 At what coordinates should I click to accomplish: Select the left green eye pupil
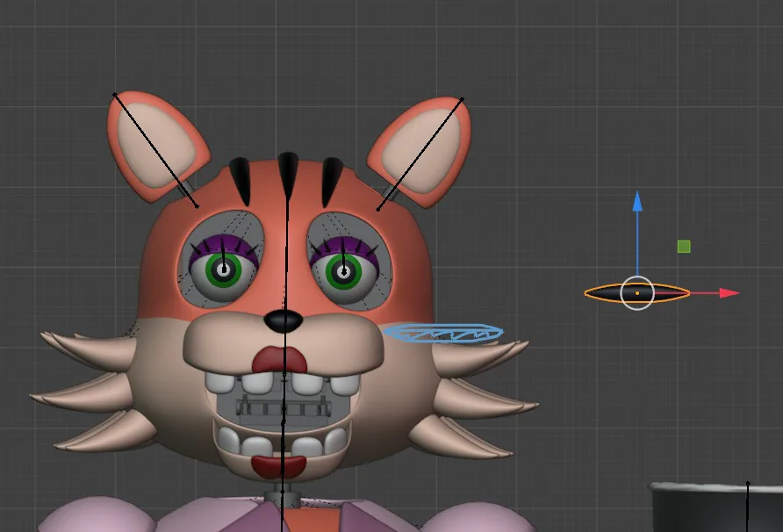(x=223, y=270)
